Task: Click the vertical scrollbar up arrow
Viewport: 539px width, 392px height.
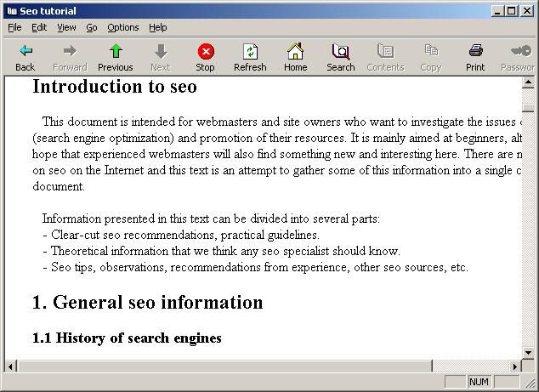Action: [x=528, y=83]
